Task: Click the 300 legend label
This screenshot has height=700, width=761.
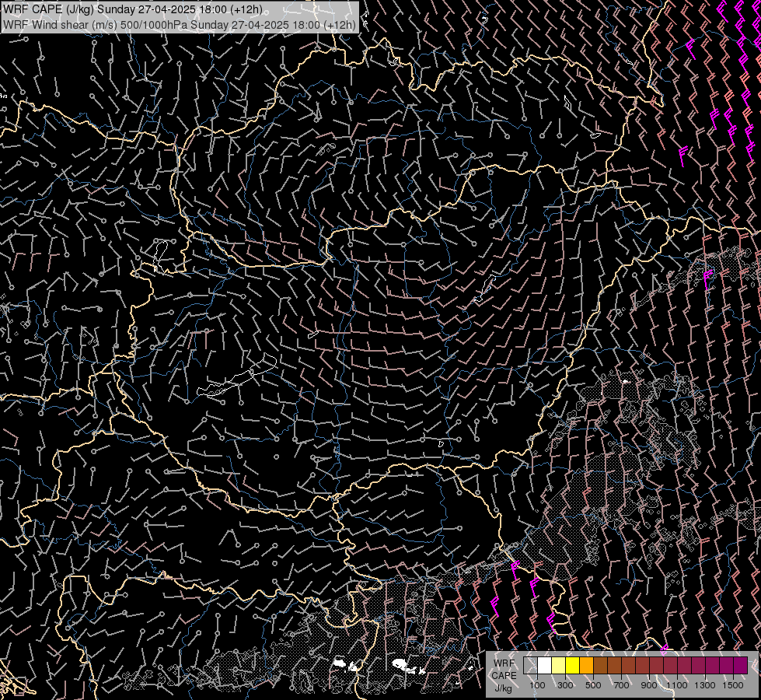Action: click(565, 685)
